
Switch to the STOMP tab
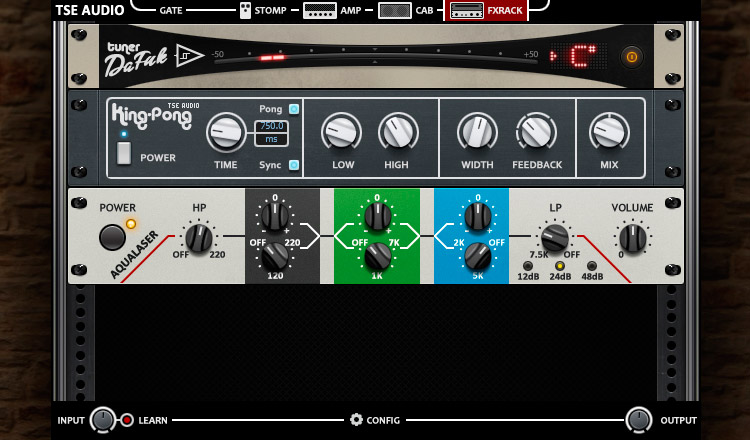coord(270,11)
